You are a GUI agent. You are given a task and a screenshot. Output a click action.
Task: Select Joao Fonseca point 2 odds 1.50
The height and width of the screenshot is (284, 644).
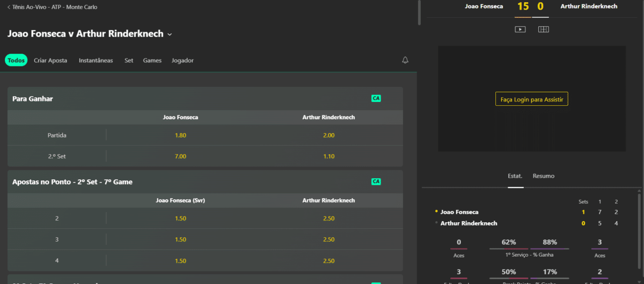point(180,219)
